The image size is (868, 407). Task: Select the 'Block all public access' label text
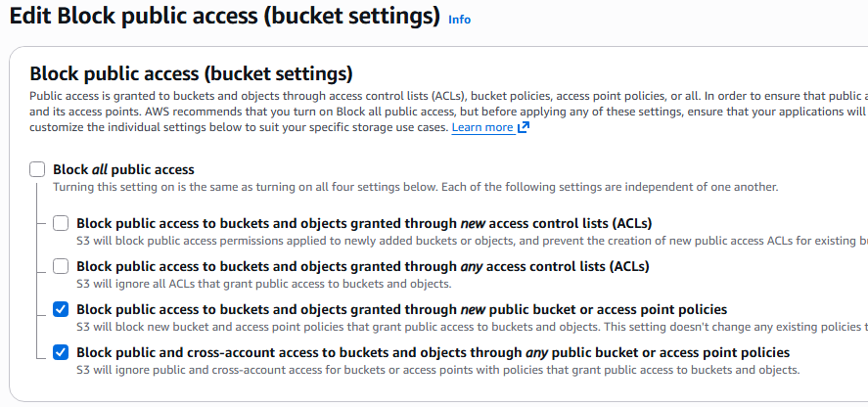click(x=123, y=169)
